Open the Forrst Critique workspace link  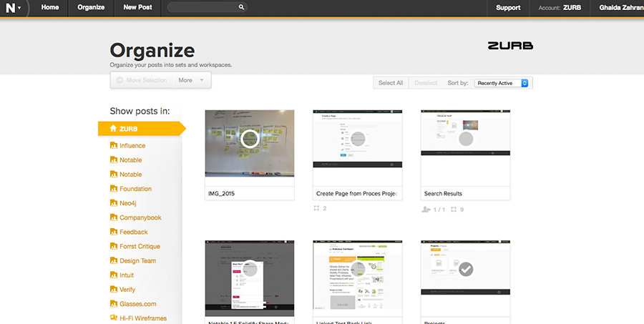140,246
